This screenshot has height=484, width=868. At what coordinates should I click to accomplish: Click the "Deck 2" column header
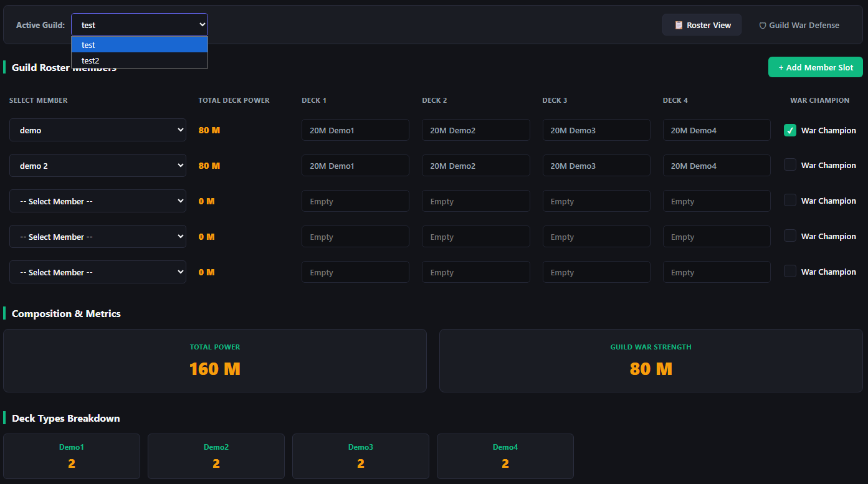tap(434, 100)
